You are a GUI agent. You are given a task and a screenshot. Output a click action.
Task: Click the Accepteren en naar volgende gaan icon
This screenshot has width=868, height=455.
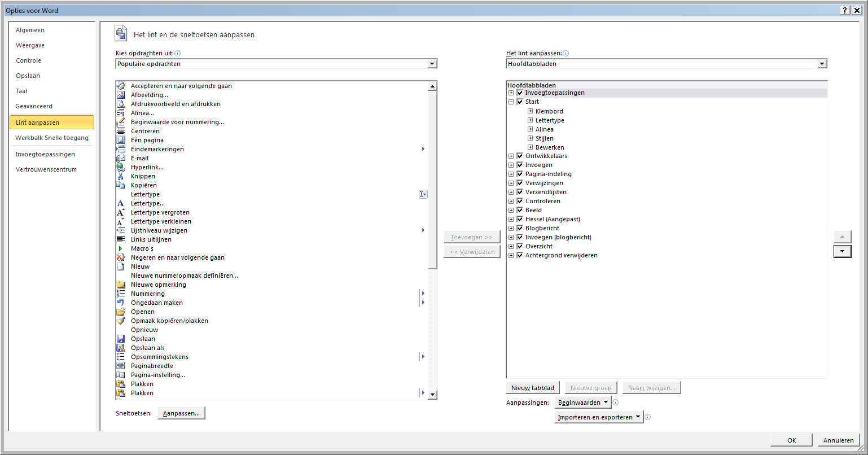120,86
